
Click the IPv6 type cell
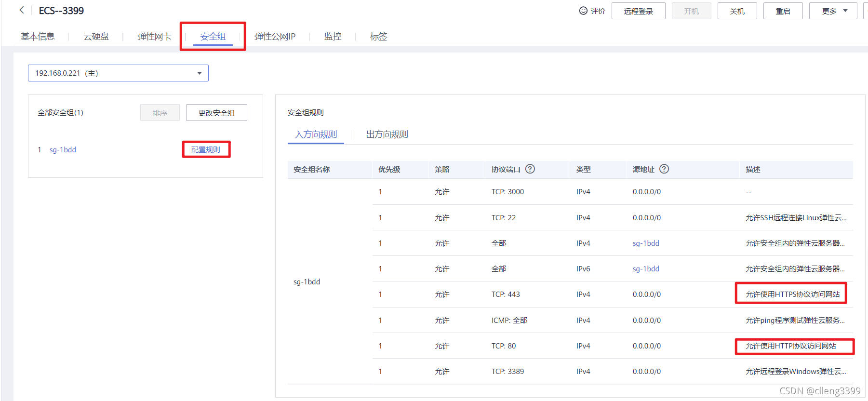[583, 269]
